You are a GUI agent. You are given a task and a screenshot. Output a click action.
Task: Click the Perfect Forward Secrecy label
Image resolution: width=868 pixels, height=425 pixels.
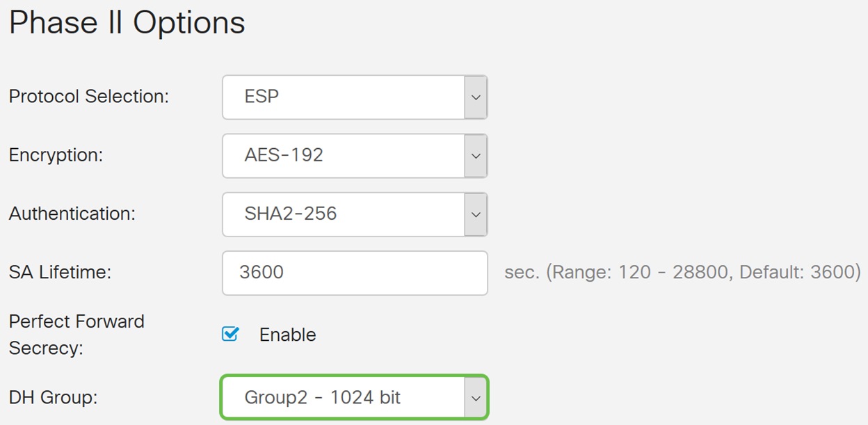(x=77, y=335)
